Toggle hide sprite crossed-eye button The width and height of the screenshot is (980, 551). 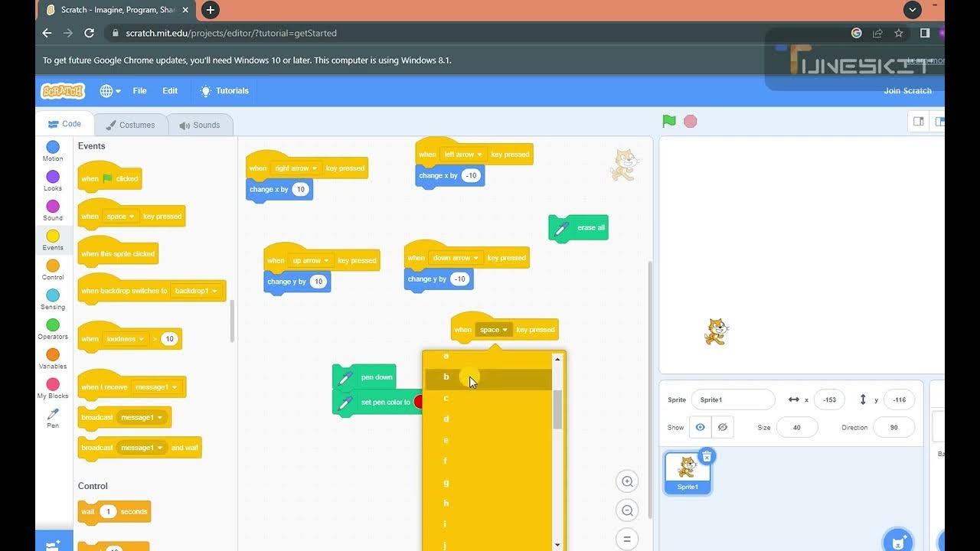721,427
